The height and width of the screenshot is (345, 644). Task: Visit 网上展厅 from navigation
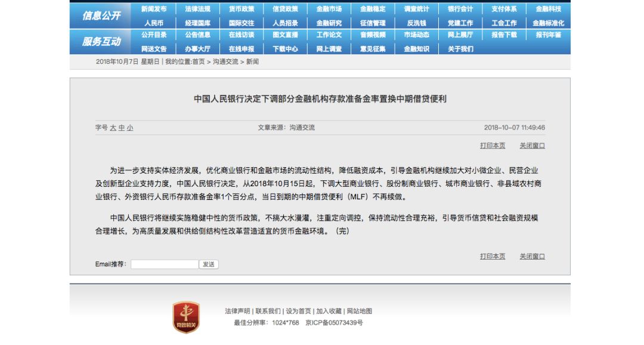click(460, 35)
